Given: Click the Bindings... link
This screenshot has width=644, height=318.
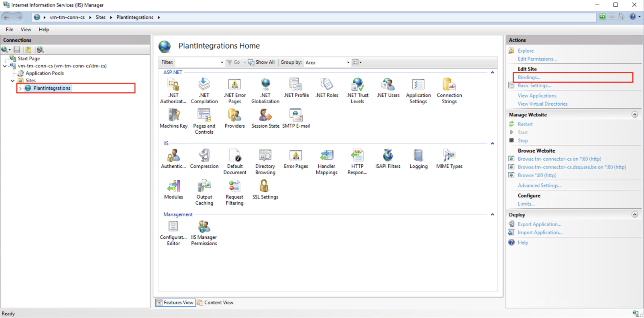Looking at the screenshot, I should point(529,77).
